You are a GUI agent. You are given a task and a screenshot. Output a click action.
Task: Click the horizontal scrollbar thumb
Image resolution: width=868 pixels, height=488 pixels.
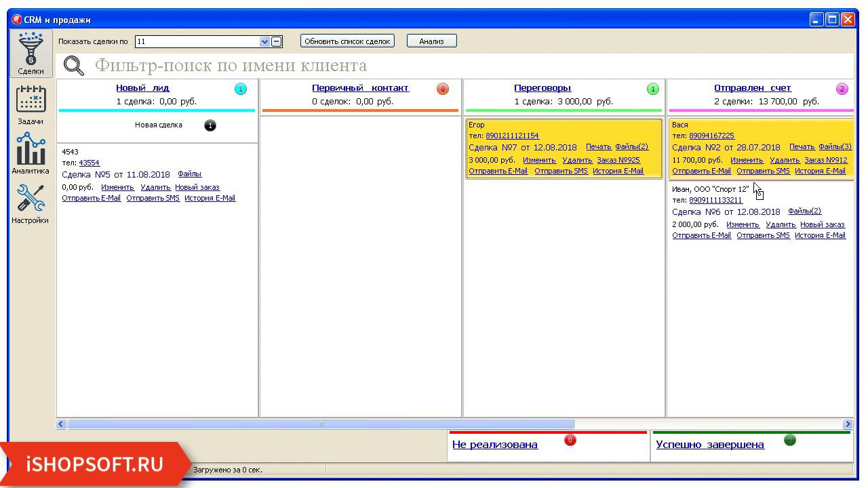[321, 424]
